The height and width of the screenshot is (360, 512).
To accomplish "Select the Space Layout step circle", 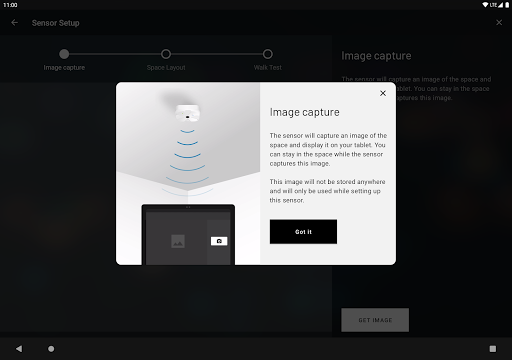I will pos(166,54).
